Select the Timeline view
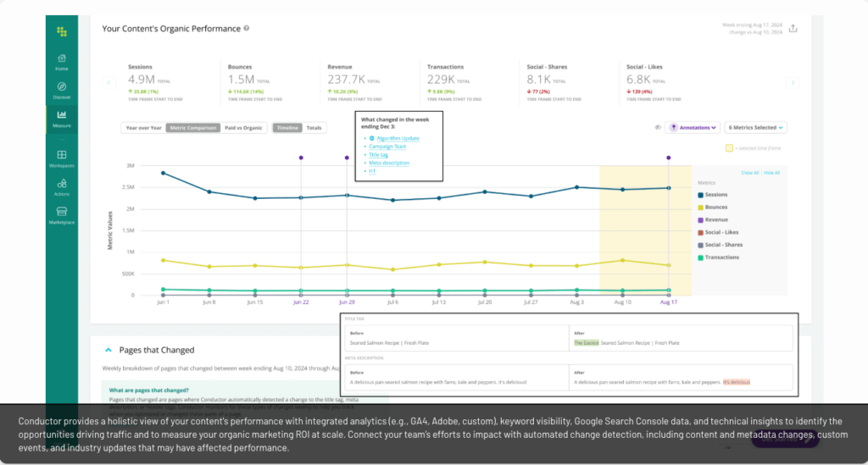Viewport: 868px width, 465px height. pyautogui.click(x=287, y=128)
